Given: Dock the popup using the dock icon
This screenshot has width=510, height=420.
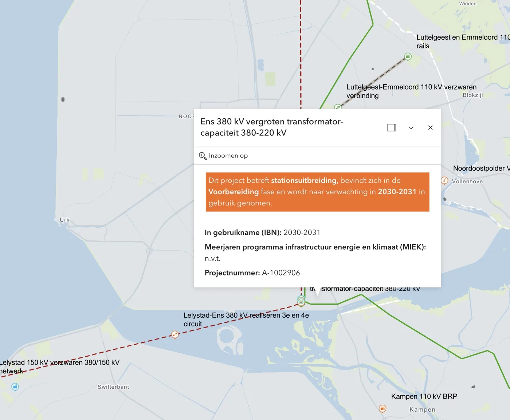Looking at the screenshot, I should [392, 127].
